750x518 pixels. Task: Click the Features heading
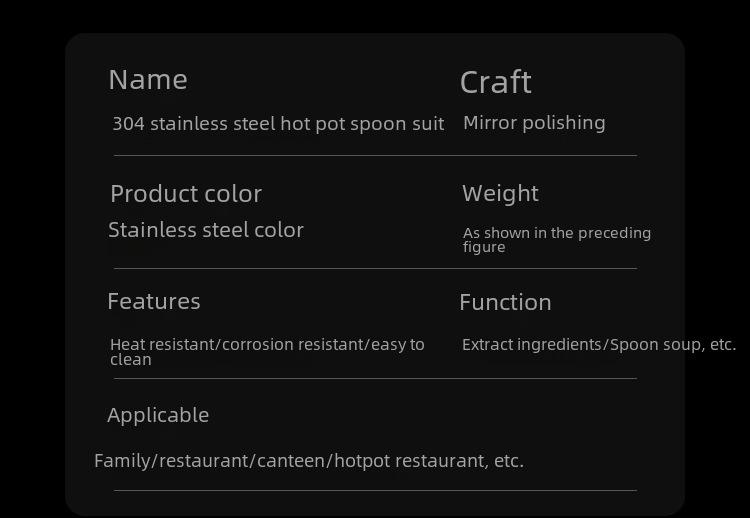(154, 301)
